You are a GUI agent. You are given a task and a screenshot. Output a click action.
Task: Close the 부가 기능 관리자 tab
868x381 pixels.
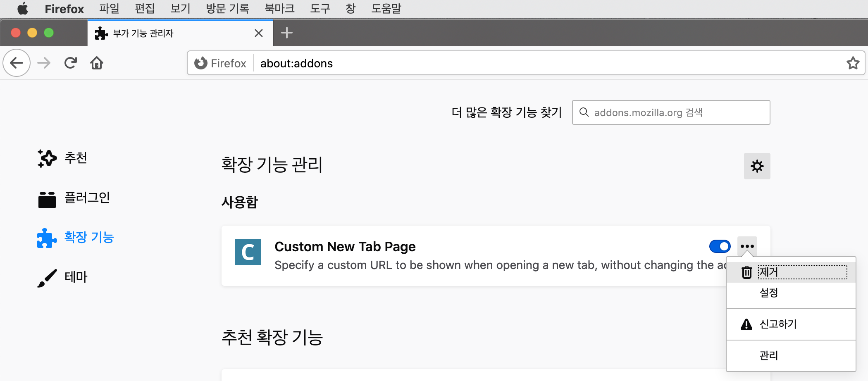click(x=259, y=33)
